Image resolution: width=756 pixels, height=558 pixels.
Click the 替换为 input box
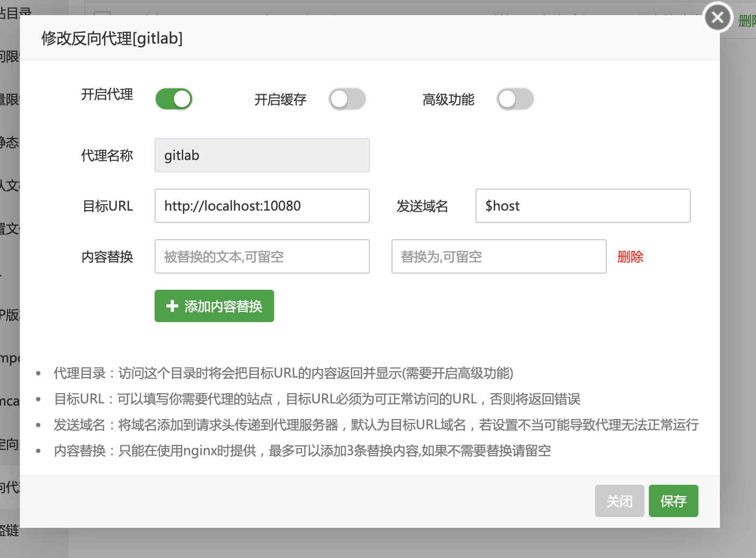[499, 256]
